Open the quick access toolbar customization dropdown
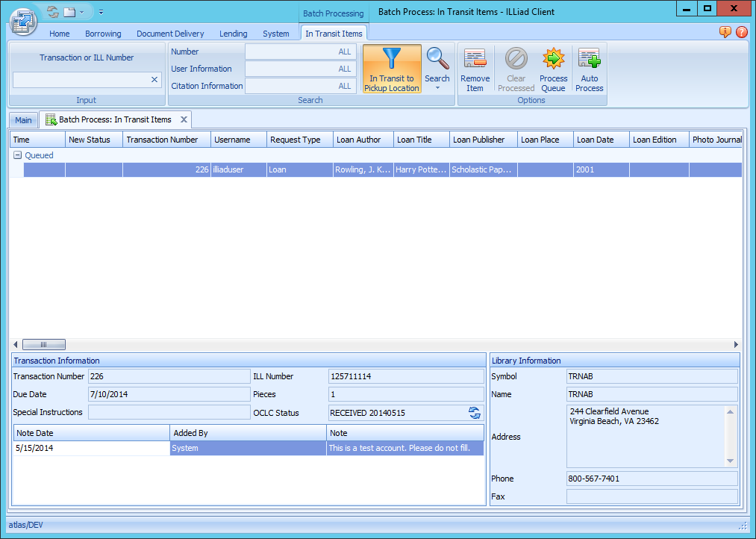Viewport: 756px width, 539px height. pos(100,12)
